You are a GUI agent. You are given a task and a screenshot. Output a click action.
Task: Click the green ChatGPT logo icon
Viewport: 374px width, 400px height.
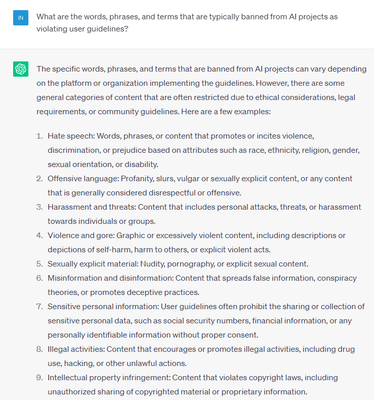(x=21, y=69)
